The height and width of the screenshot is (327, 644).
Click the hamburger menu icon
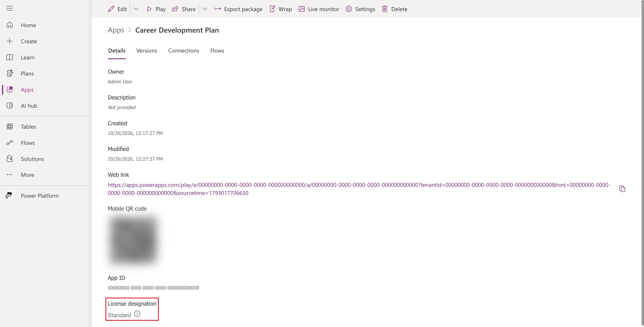click(x=9, y=8)
